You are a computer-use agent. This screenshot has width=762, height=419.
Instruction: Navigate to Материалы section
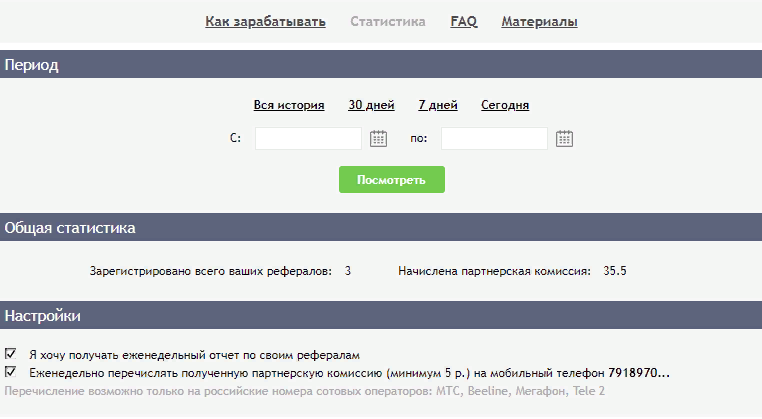[x=539, y=21]
